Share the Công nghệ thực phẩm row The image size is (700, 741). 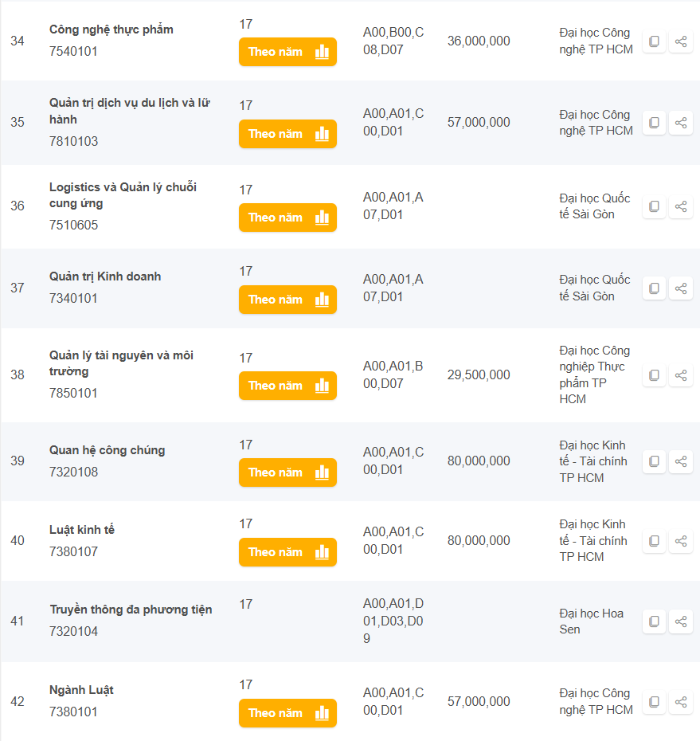(681, 41)
